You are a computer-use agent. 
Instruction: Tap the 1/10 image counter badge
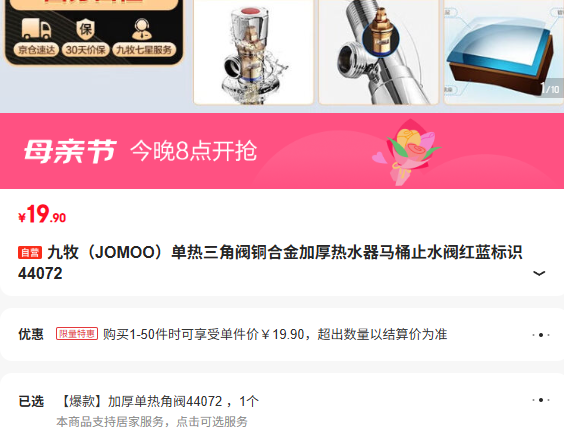point(550,88)
